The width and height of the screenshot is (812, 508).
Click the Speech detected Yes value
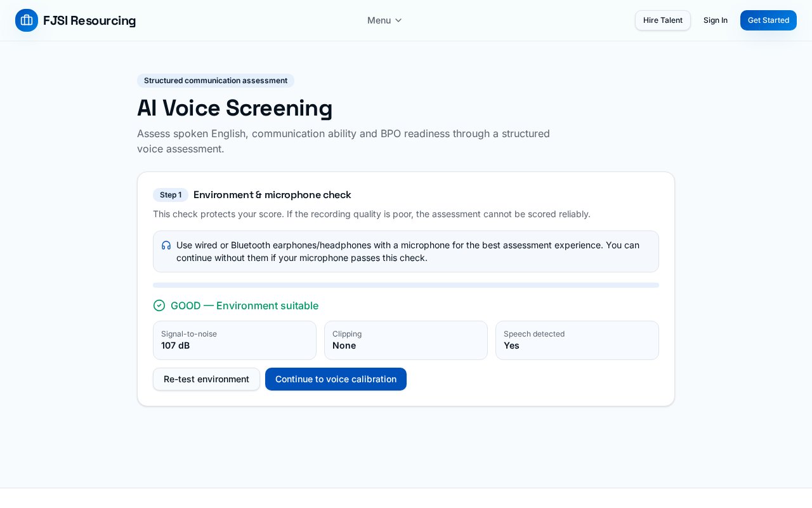[511, 345]
